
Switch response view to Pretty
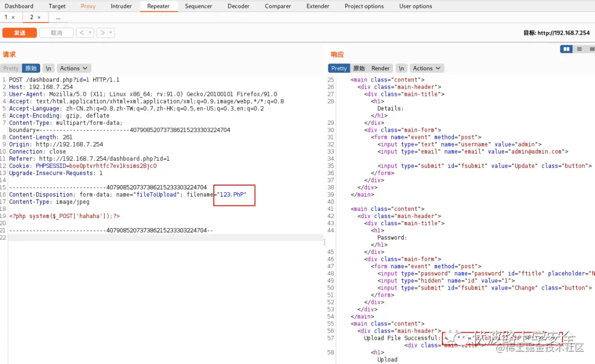click(339, 68)
